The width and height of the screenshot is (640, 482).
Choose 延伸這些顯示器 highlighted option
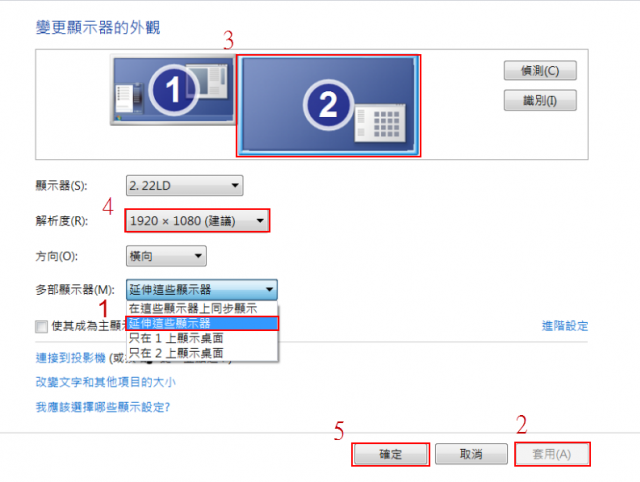pyautogui.click(x=202, y=323)
